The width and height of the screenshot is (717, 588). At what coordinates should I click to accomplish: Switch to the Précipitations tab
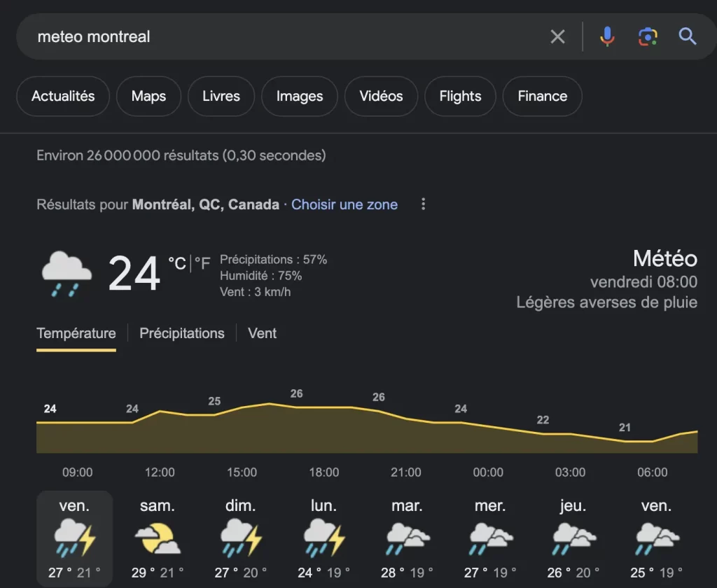pyautogui.click(x=181, y=333)
